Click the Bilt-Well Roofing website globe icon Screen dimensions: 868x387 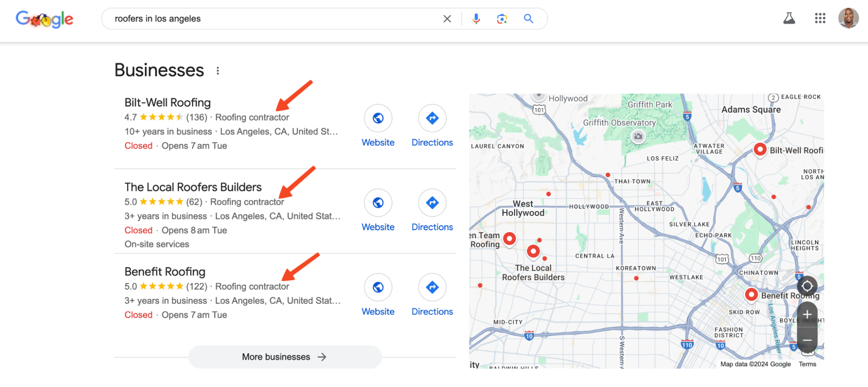(x=378, y=118)
